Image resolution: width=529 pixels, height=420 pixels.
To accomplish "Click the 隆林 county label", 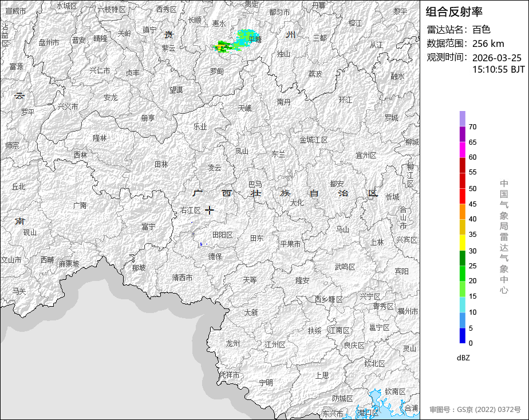I will tap(100, 138).
